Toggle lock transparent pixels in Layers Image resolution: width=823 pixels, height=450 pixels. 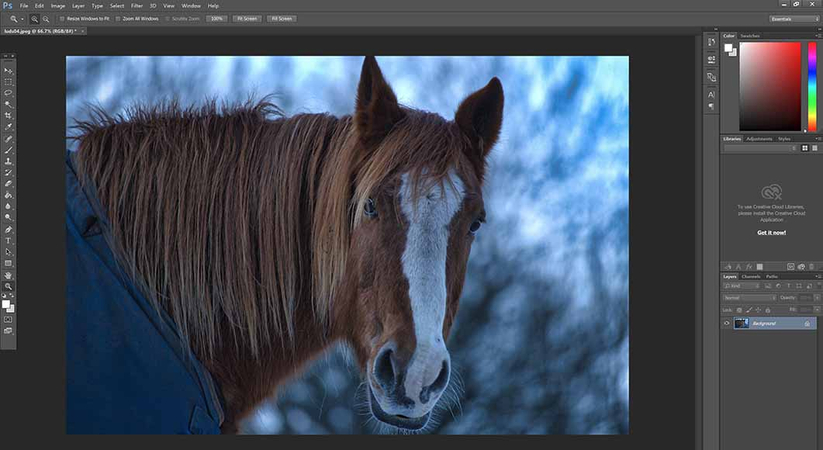click(x=740, y=310)
